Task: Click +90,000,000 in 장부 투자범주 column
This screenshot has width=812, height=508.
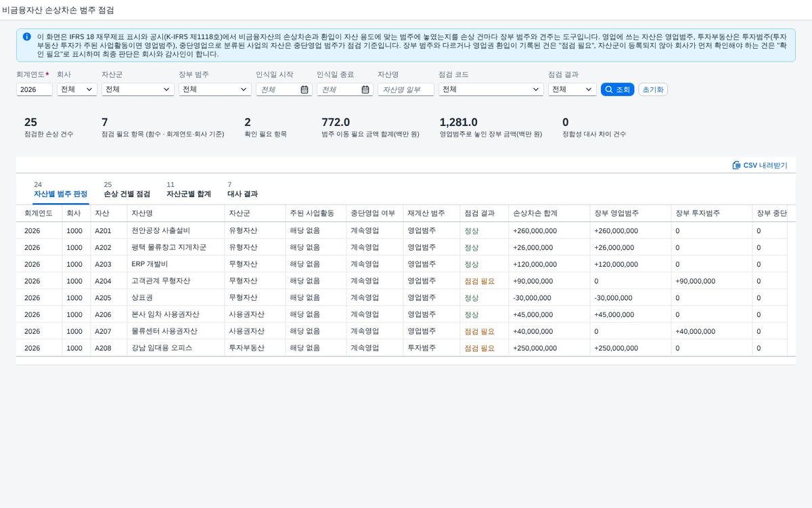Action: 695,281
